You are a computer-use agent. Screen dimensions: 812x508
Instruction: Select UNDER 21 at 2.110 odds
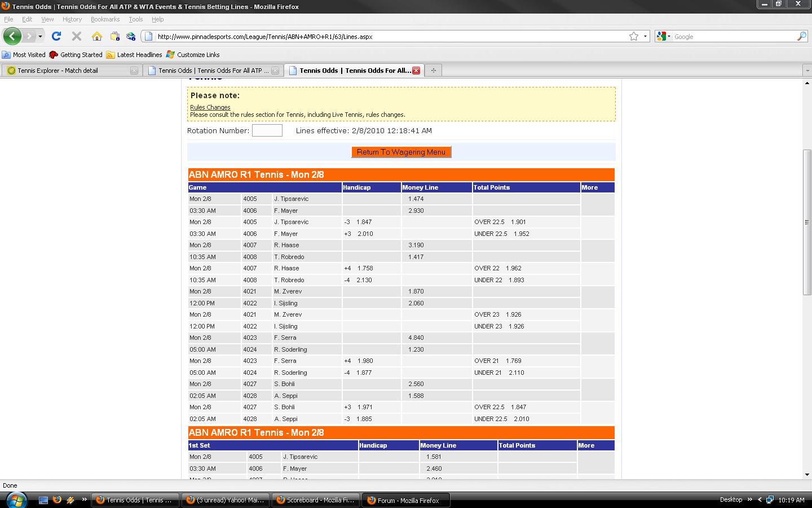499,373
